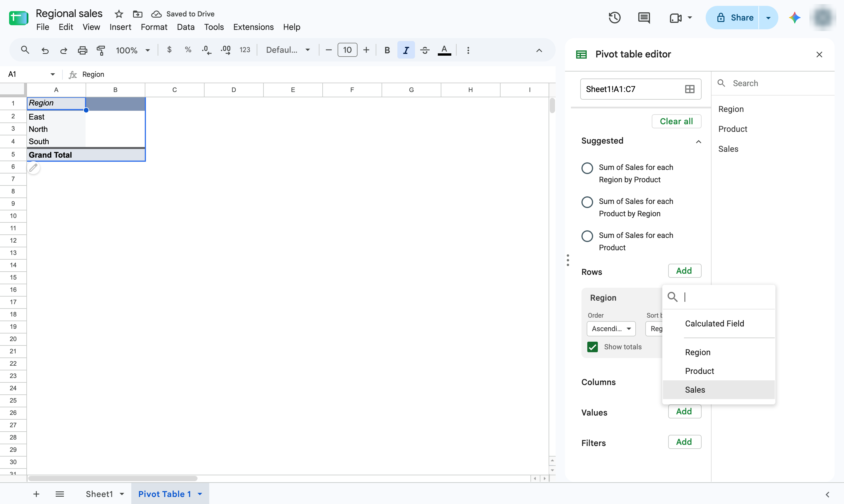Select Sum of Sales for each Product by Region
This screenshot has width=844, height=504.
[587, 202]
